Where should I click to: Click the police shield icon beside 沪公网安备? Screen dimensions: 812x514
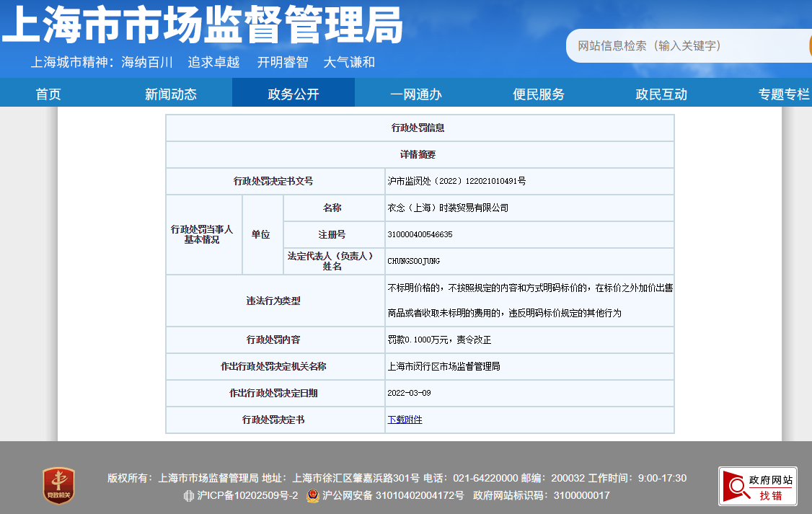313,495
